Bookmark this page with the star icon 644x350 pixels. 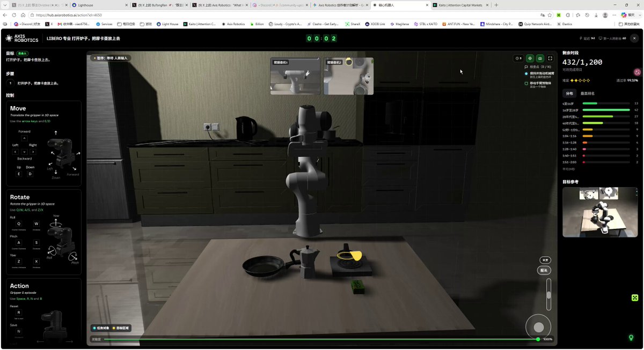550,15
